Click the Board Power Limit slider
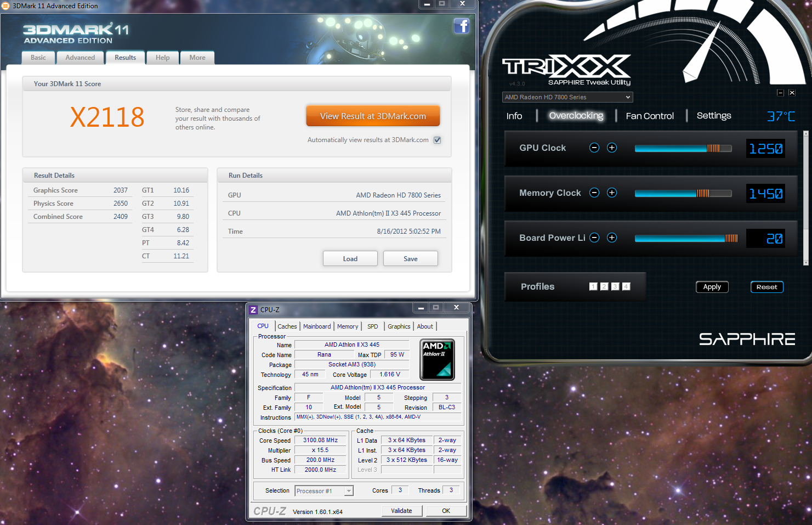Screen dimensions: 812x525 (686, 238)
